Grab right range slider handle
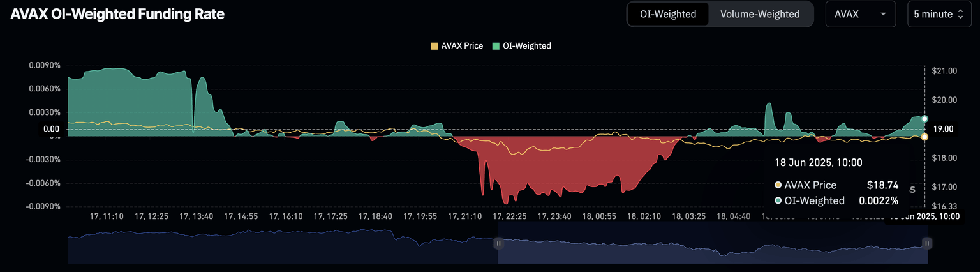The image size is (980, 272). 927,243
